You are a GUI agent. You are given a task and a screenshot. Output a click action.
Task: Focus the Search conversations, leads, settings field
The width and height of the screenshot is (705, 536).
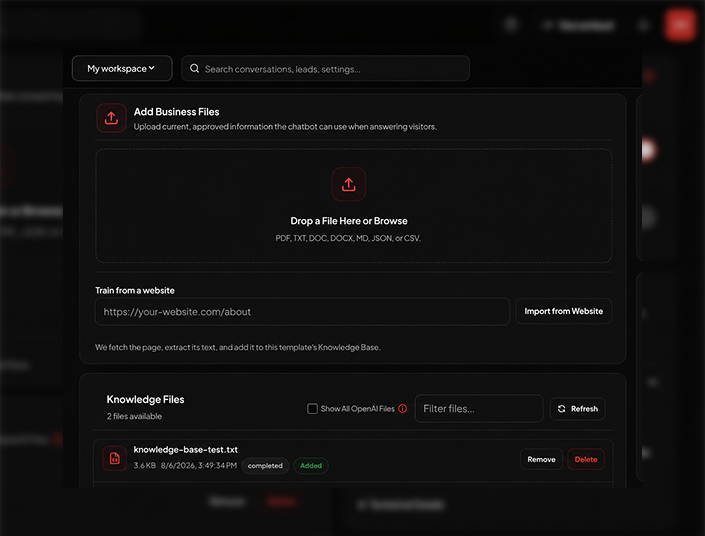(326, 68)
